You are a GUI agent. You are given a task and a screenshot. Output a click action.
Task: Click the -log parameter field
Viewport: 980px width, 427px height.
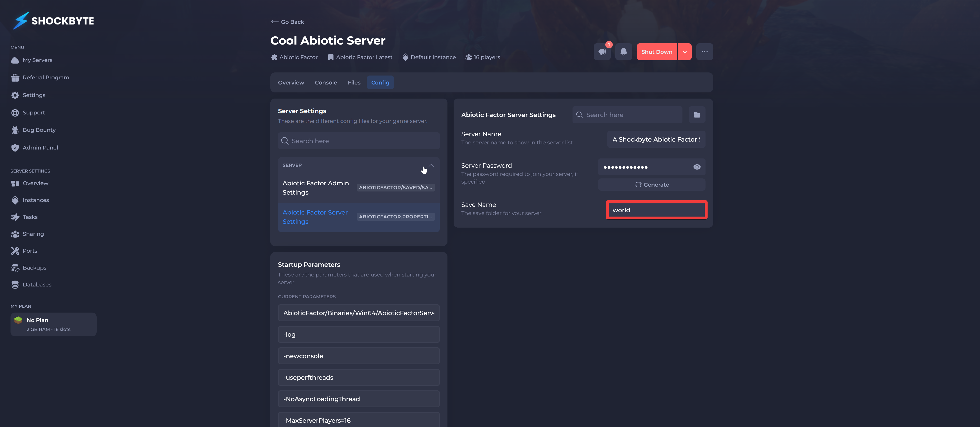[359, 334]
